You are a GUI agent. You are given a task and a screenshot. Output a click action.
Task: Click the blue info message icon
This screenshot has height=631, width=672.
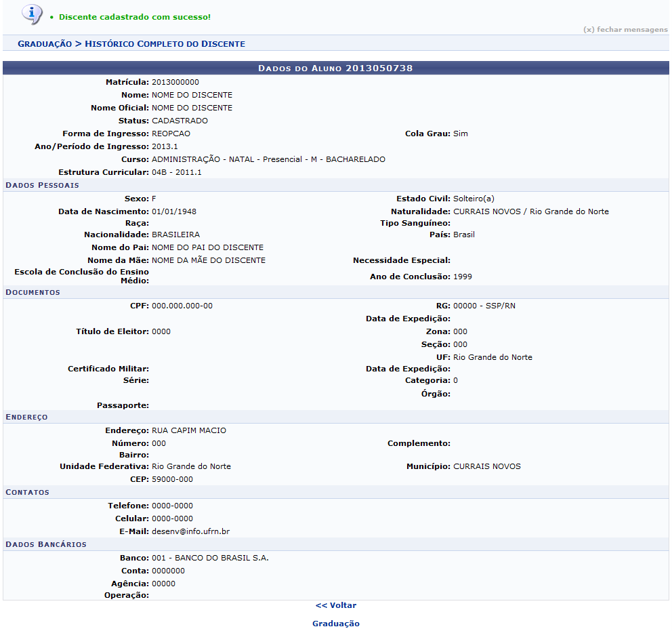(x=32, y=14)
